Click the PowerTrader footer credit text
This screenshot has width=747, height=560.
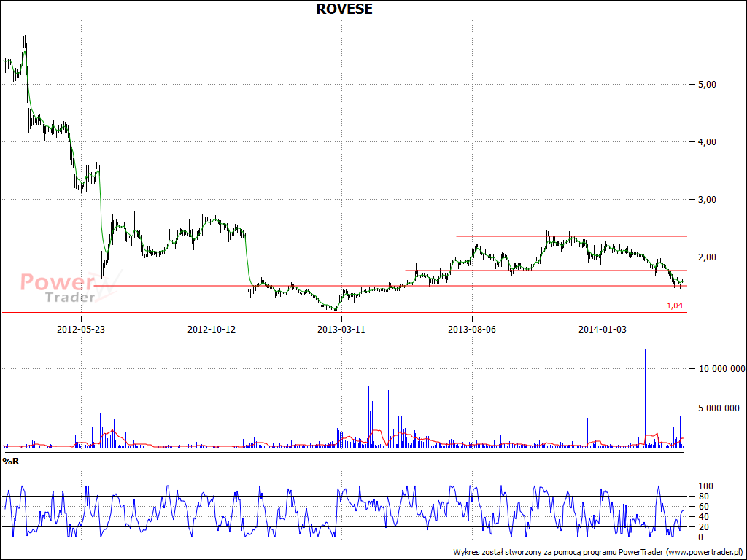coord(598,552)
